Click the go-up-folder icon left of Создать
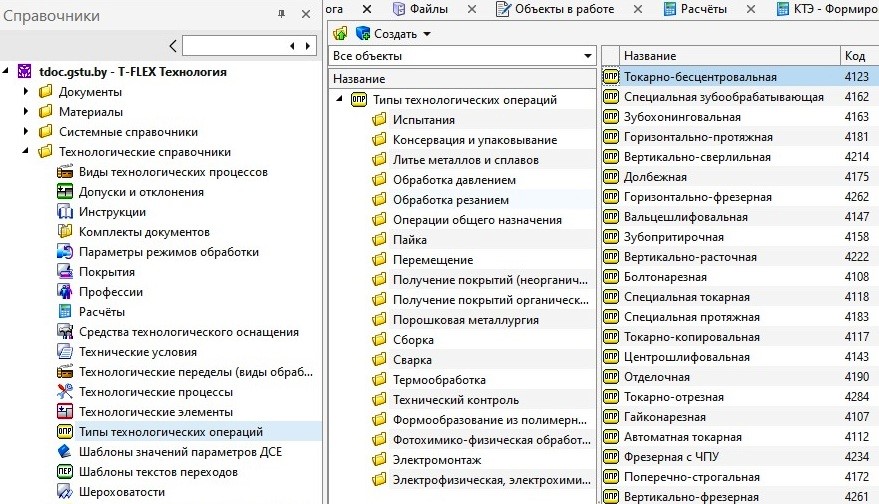Image resolution: width=879 pixels, height=504 pixels. [x=340, y=34]
